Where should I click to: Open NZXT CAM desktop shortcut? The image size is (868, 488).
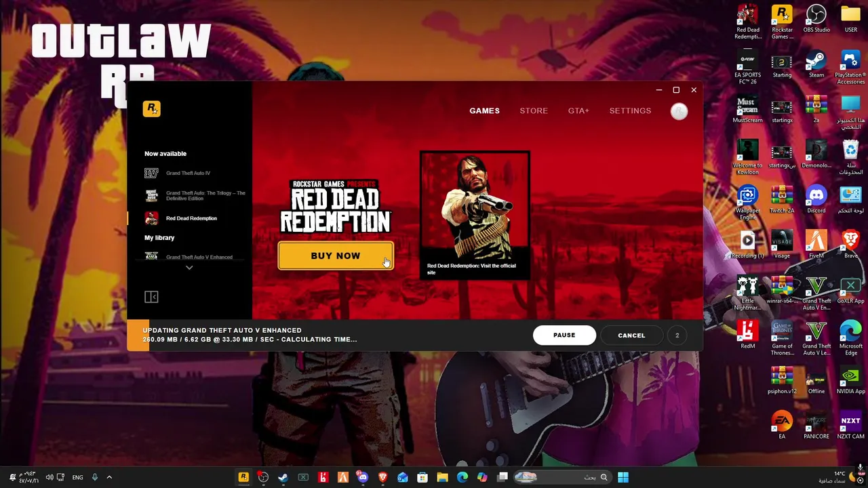click(x=850, y=426)
